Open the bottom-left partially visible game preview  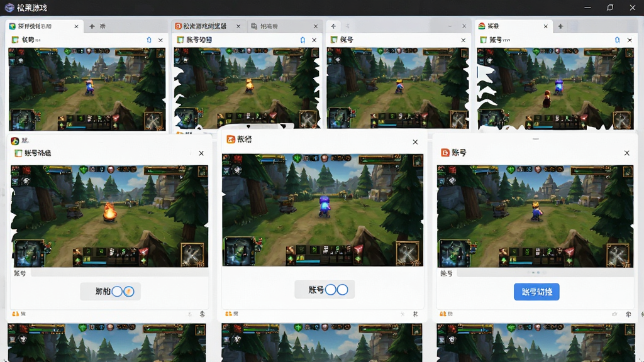click(107, 343)
